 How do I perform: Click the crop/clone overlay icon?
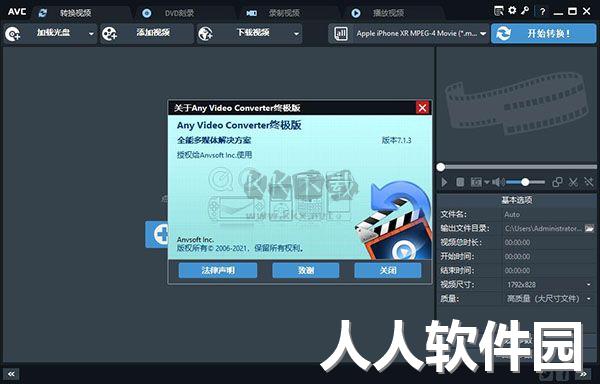point(558,182)
